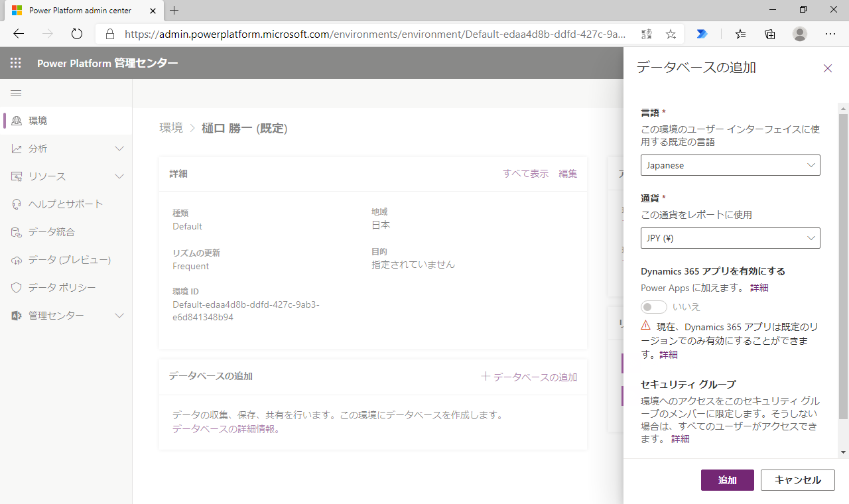Open ヘルプとサポート in navigation
Viewport: 849px width, 504px height.
[x=66, y=204]
